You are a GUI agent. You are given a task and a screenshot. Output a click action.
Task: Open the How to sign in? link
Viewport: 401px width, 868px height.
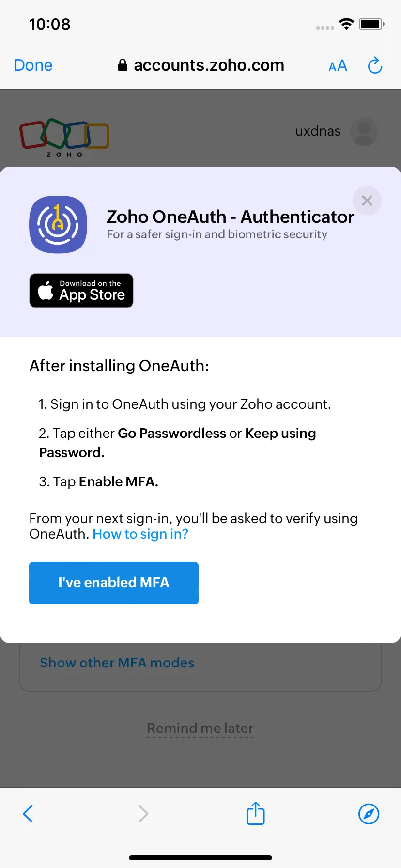click(140, 534)
